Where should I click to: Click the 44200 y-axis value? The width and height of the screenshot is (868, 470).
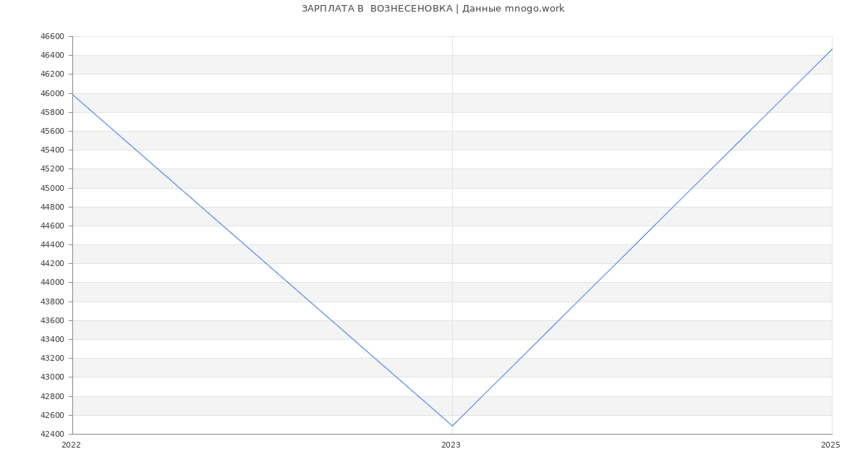52,263
